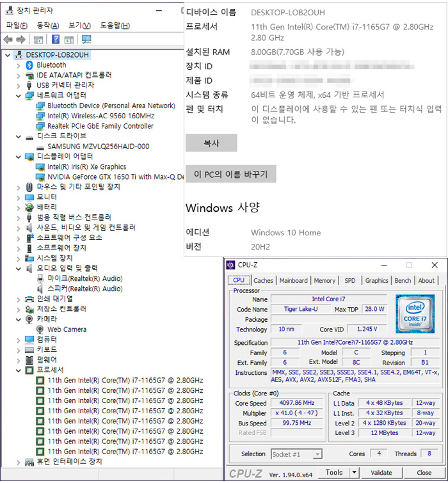
Task: Select SAMSUNG MZVLQ256HAJD-000 disk drive
Action: (99, 146)
